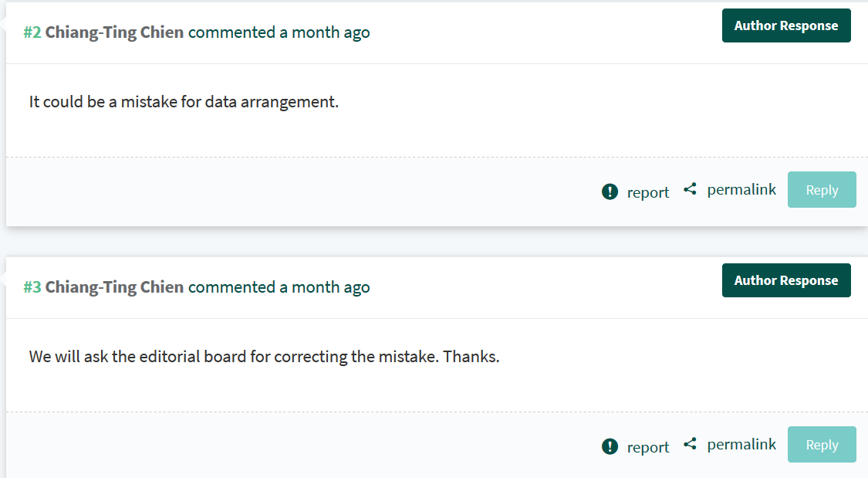The image size is (868, 478).
Task: Open the #3 comment number link
Action: 32,287
